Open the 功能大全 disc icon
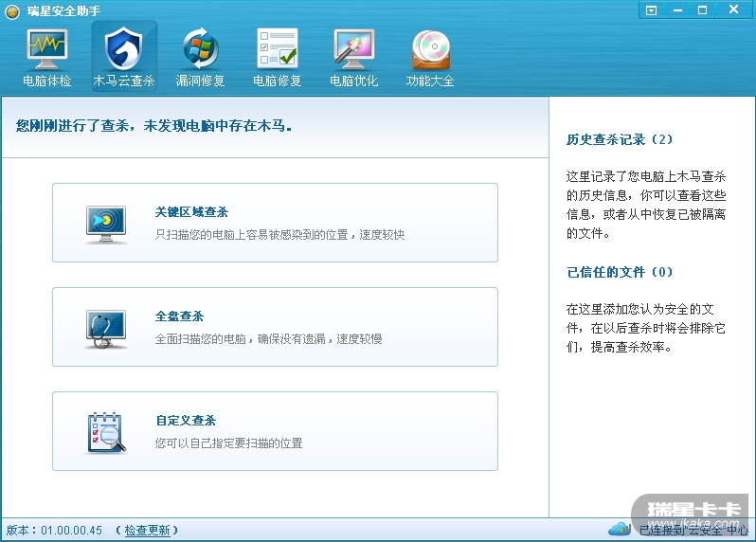 430,49
